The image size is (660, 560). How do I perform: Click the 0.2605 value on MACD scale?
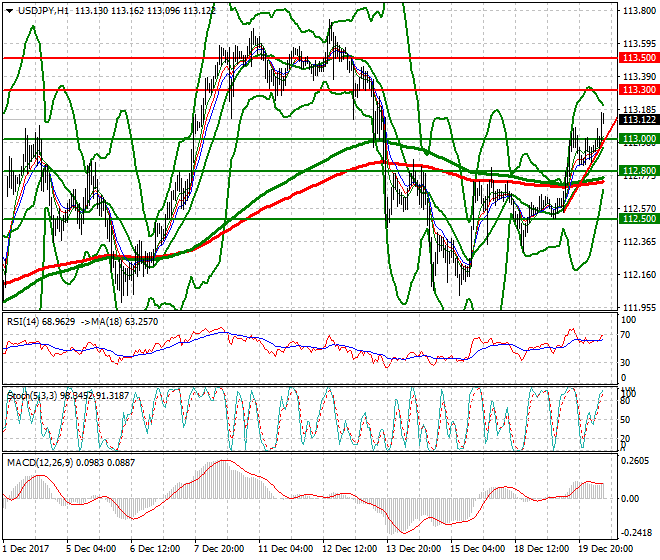click(636, 461)
